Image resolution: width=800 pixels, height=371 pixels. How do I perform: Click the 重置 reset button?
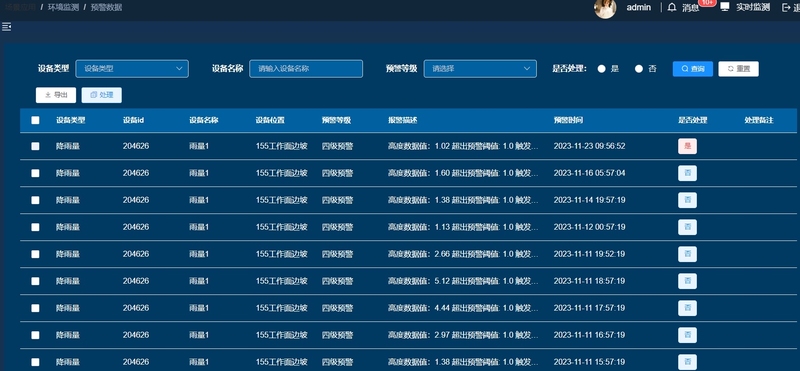[x=738, y=69]
